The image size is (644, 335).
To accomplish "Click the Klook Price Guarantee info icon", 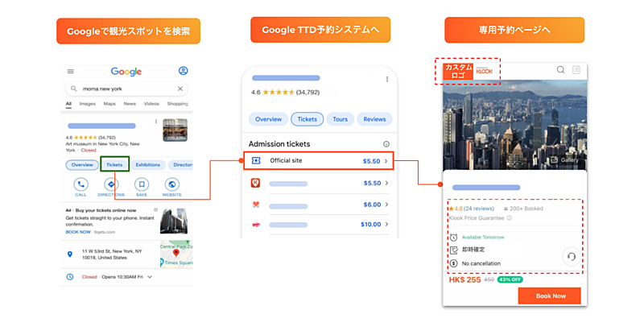I will pos(510,218).
